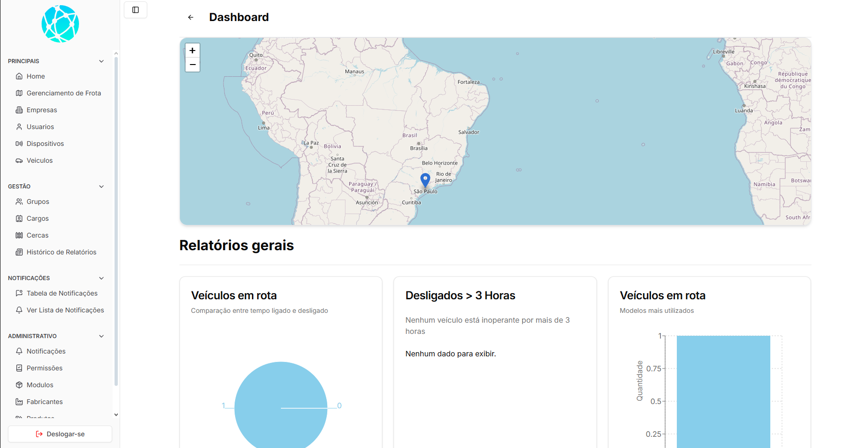Viewport: 868px width, 448px height.
Task: Open Histórico de Relatórios
Action: 61,252
